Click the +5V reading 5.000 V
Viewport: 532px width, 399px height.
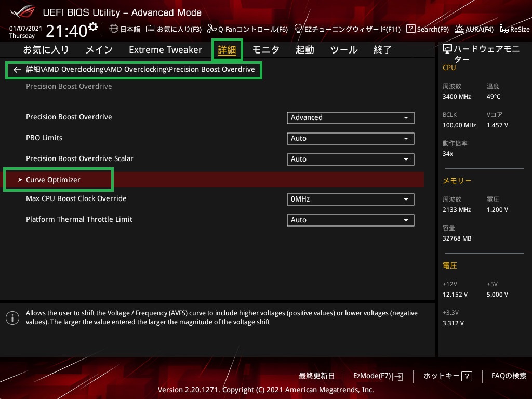tap(497, 295)
